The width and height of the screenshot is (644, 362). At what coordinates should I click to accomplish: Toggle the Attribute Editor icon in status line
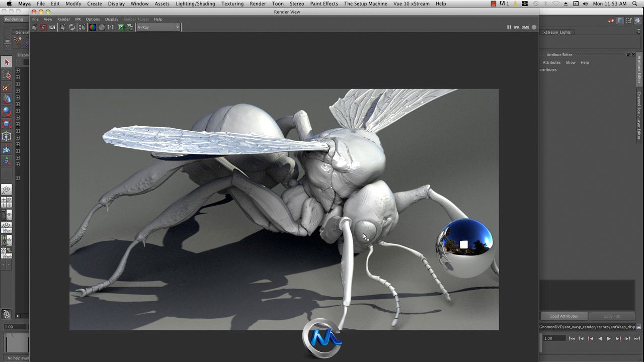620,21
